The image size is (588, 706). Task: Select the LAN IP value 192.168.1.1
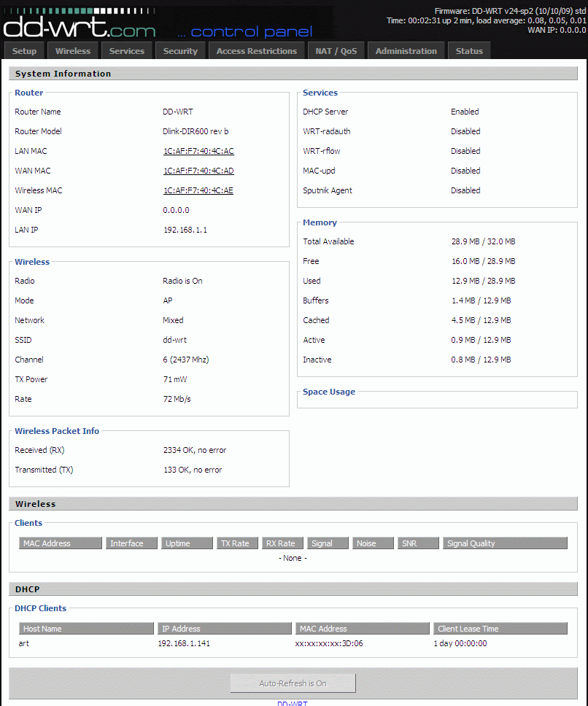coord(185,230)
